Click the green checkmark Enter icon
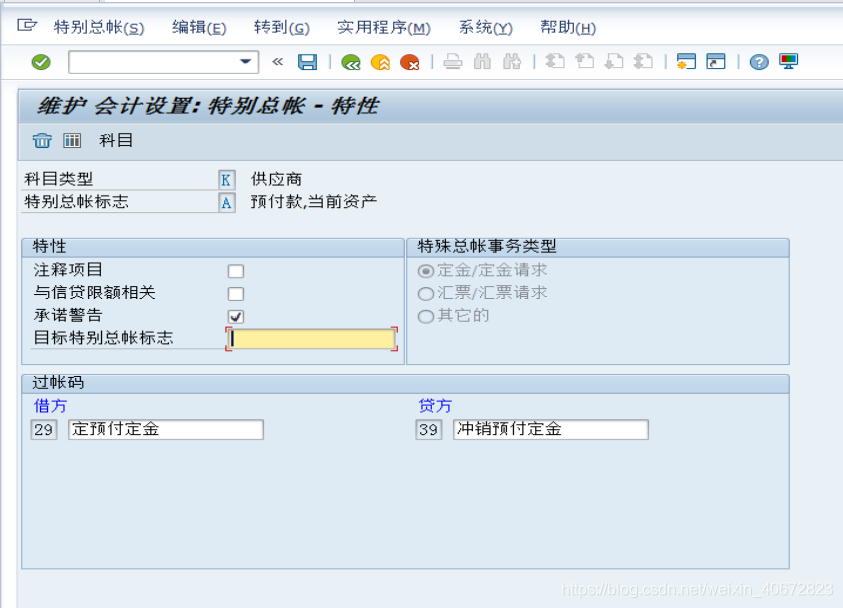Viewport: 843px width, 608px height. [x=41, y=62]
